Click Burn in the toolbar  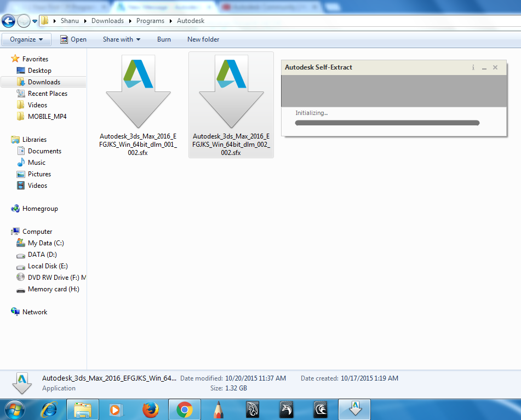(x=164, y=39)
